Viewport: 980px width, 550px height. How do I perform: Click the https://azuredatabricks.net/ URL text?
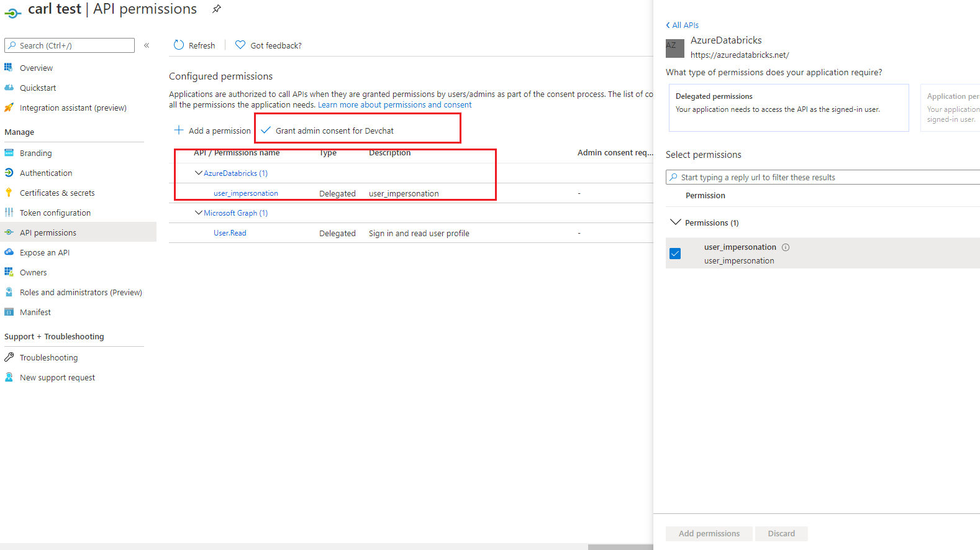coord(740,55)
